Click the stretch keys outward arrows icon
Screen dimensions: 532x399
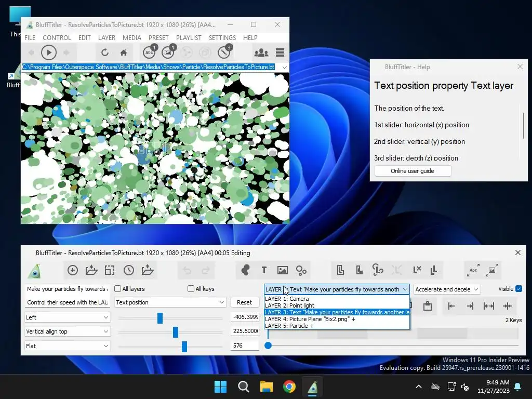(488, 306)
